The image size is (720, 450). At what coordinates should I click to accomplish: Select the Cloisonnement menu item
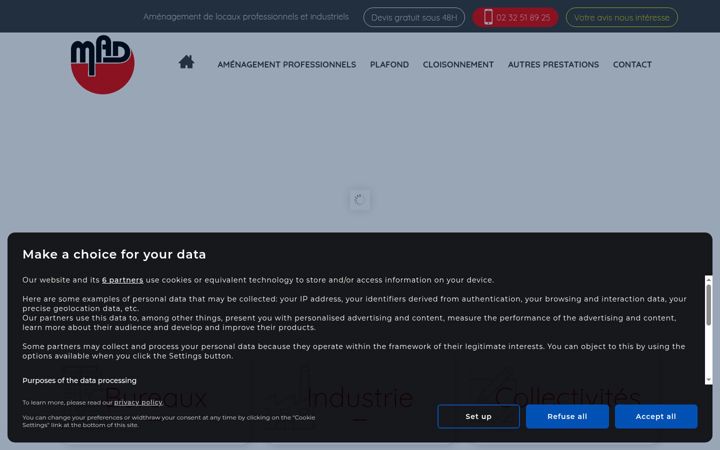point(458,65)
